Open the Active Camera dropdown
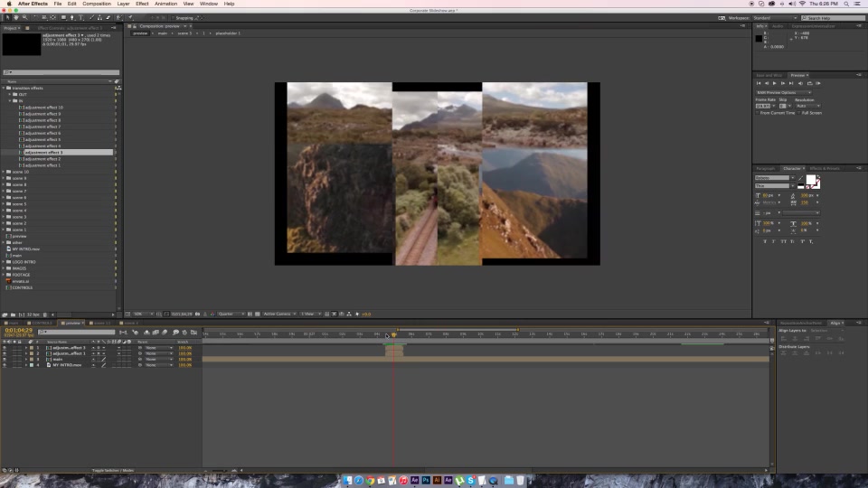 tap(279, 314)
